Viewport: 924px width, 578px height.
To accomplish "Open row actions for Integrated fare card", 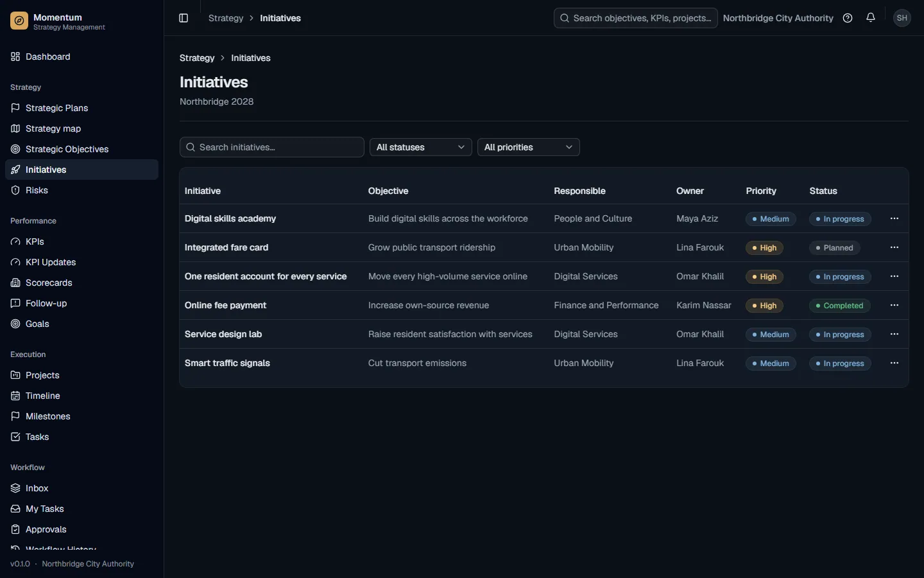I will pos(894,247).
